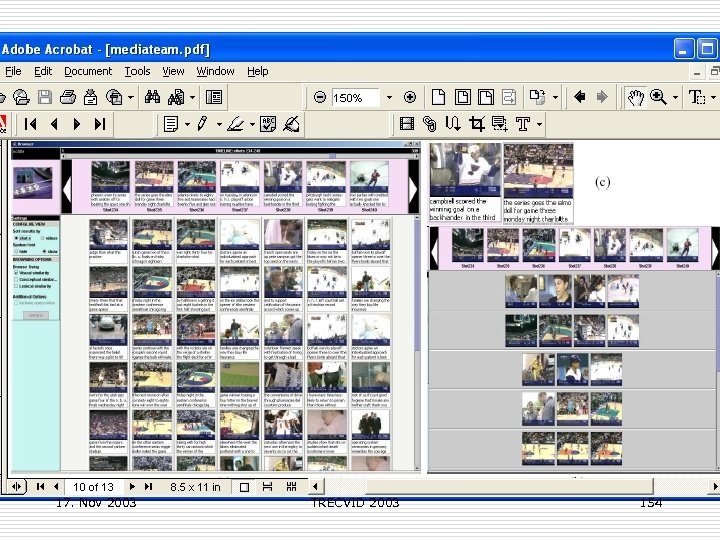Open the Window menu
The height and width of the screenshot is (540, 720).
(x=215, y=71)
